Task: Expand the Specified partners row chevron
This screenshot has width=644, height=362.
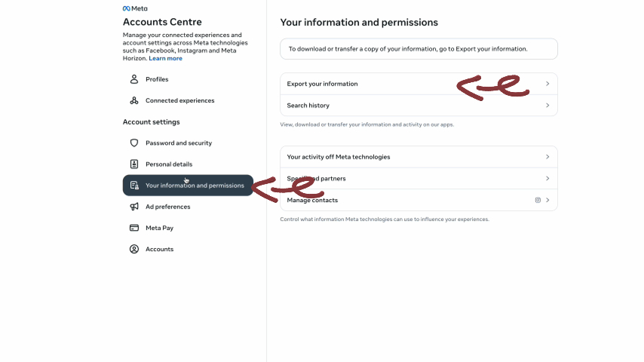Action: [x=547, y=178]
